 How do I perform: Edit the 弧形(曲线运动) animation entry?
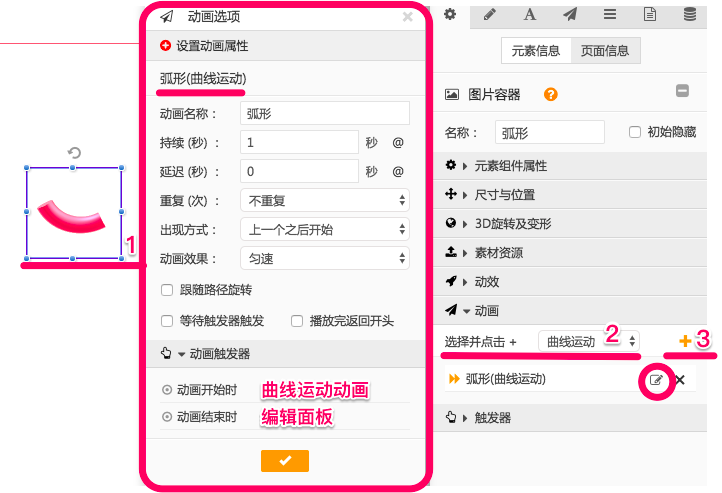[x=656, y=380]
